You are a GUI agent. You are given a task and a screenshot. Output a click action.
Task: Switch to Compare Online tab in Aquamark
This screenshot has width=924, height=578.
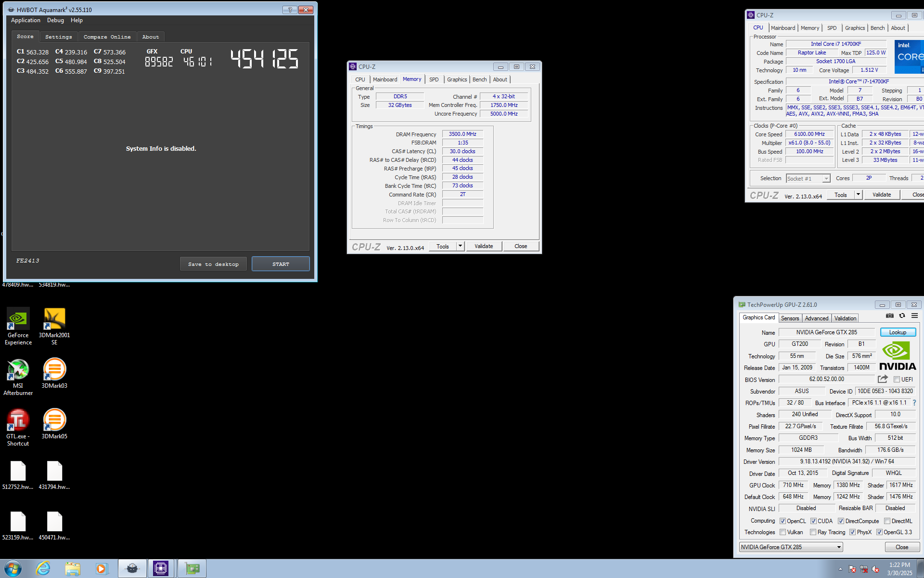pyautogui.click(x=107, y=37)
